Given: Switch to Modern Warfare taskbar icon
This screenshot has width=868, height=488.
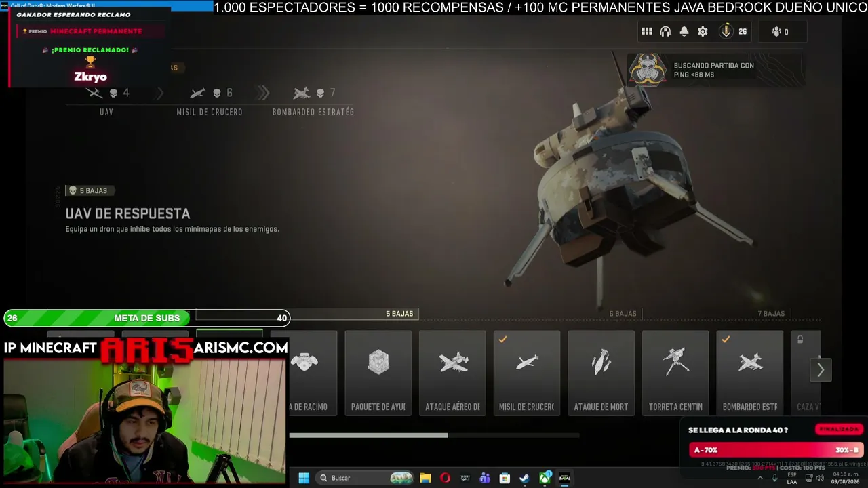Looking at the screenshot, I should pyautogui.click(x=564, y=478).
